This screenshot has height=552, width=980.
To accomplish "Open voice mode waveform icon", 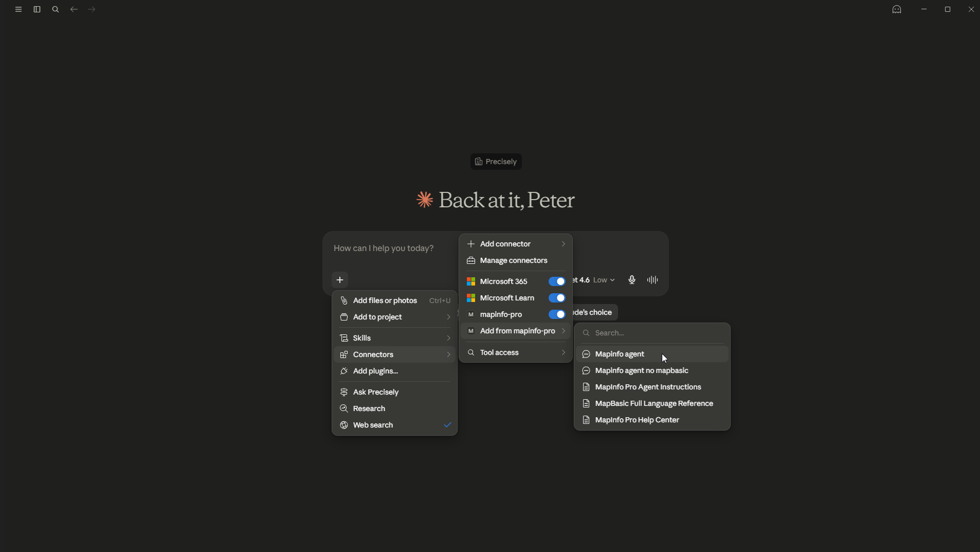I will [x=652, y=280].
